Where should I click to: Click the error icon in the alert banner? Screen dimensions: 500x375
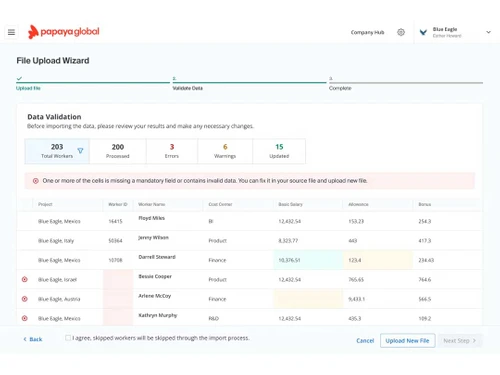point(35,181)
